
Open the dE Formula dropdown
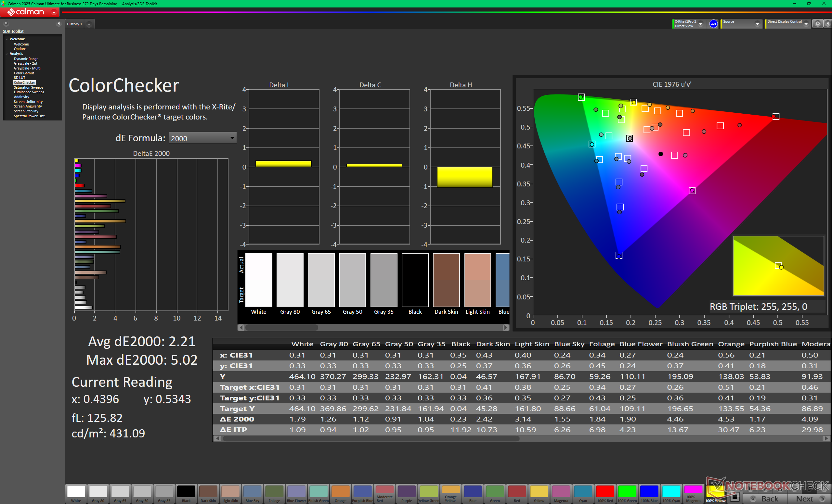tap(202, 138)
